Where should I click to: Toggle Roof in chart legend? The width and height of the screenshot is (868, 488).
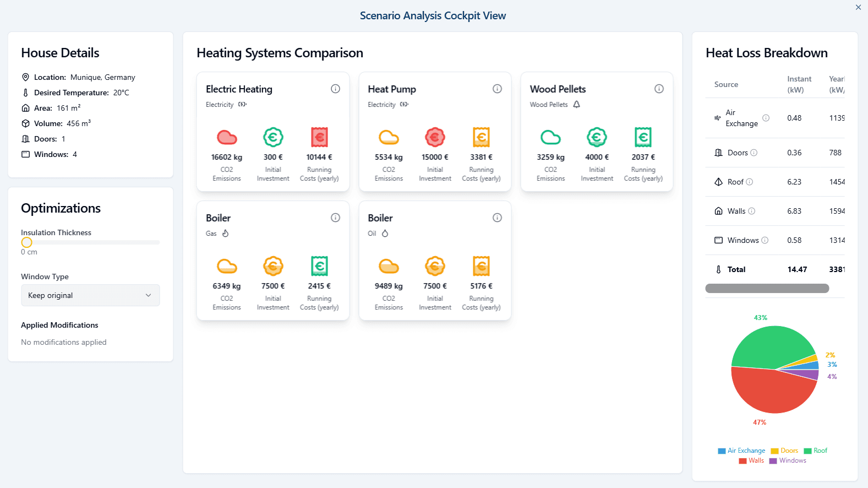(x=816, y=451)
